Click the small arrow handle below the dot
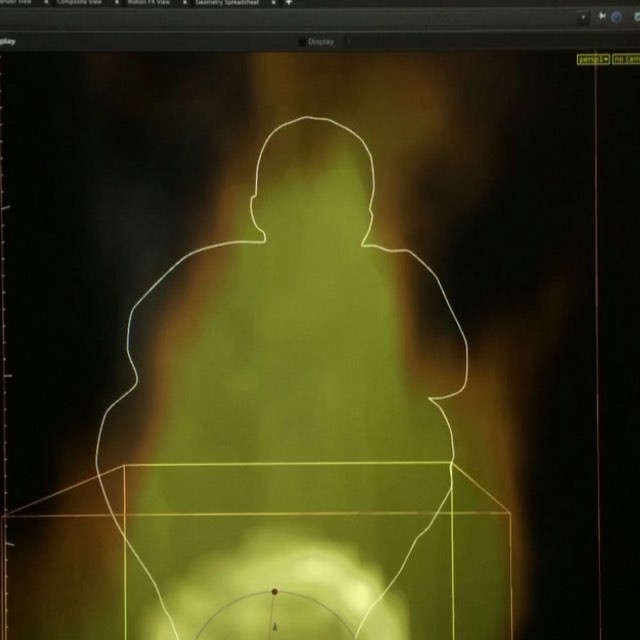 [x=274, y=627]
